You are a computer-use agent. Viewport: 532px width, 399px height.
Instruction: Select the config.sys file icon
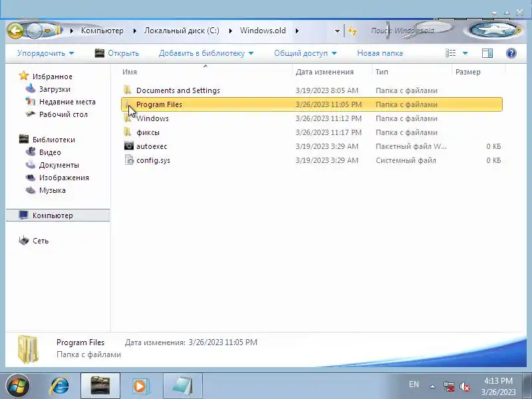point(129,160)
